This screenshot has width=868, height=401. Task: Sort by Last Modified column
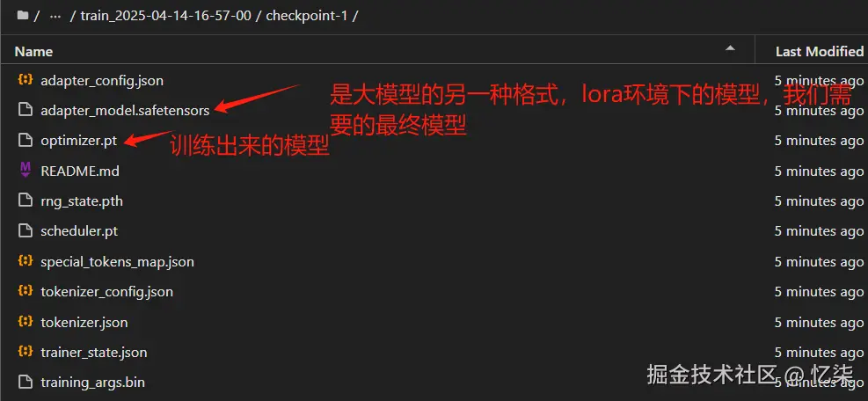coord(820,52)
